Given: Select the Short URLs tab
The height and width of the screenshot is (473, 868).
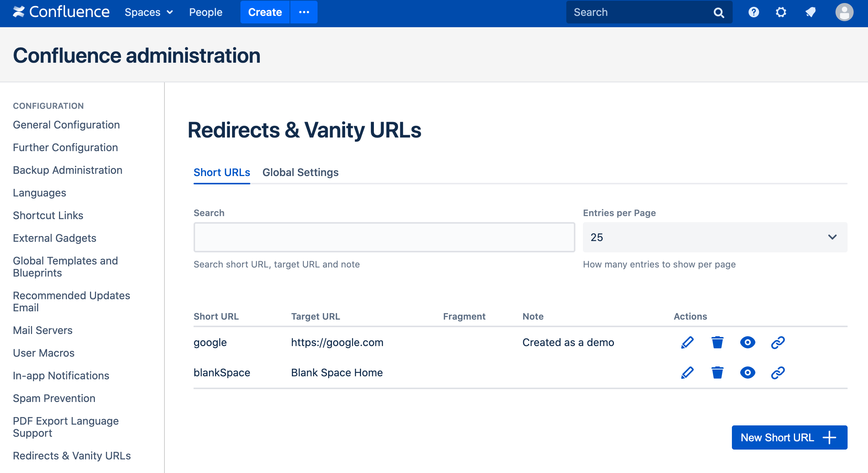Looking at the screenshot, I should click(222, 173).
